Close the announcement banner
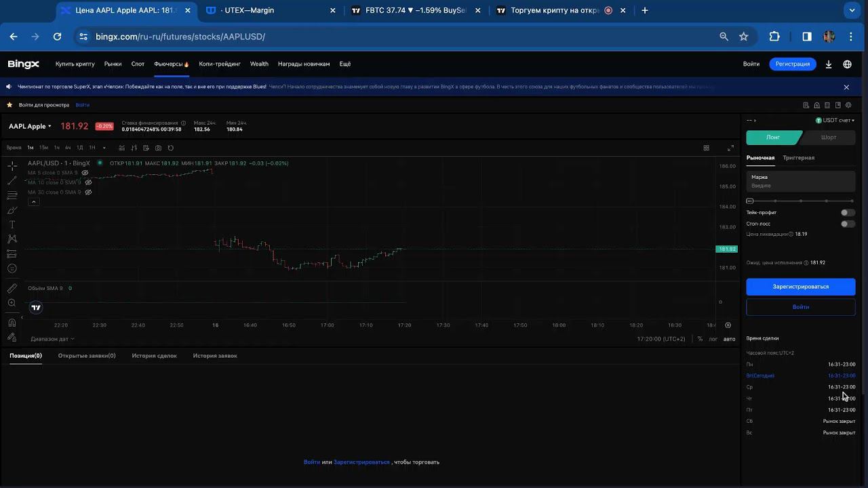Viewport: 868px width, 488px height. (x=846, y=87)
